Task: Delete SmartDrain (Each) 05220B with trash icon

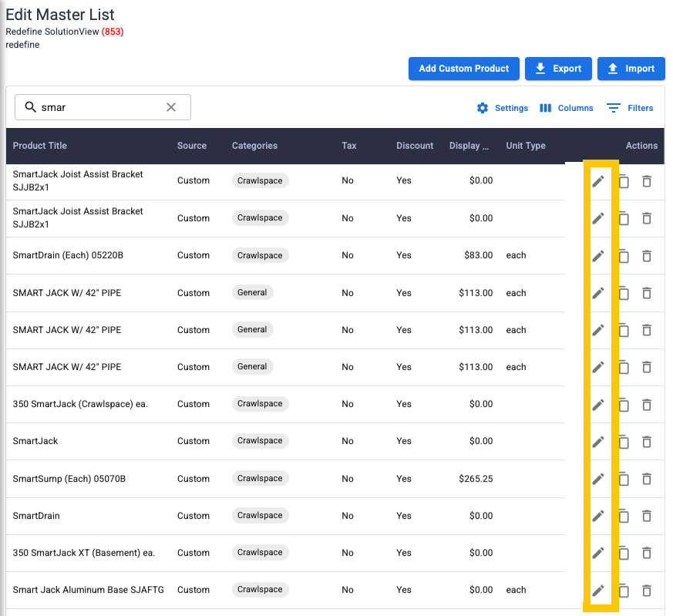Action: (647, 256)
